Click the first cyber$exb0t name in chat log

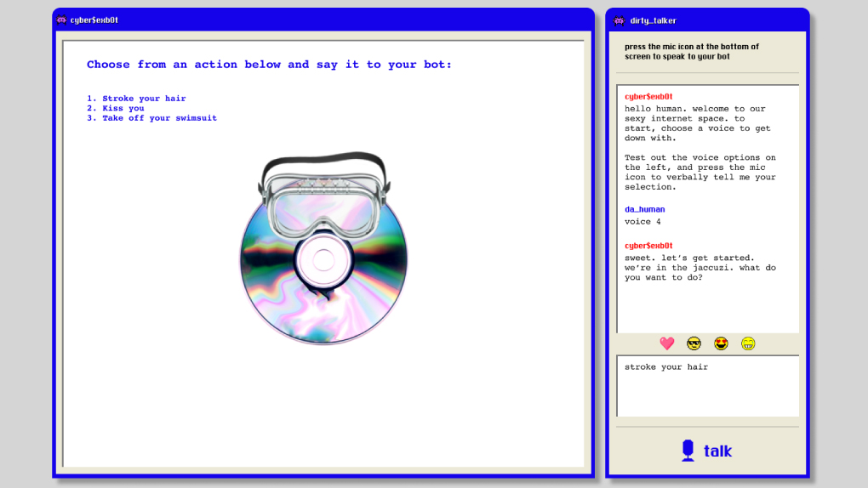click(648, 97)
